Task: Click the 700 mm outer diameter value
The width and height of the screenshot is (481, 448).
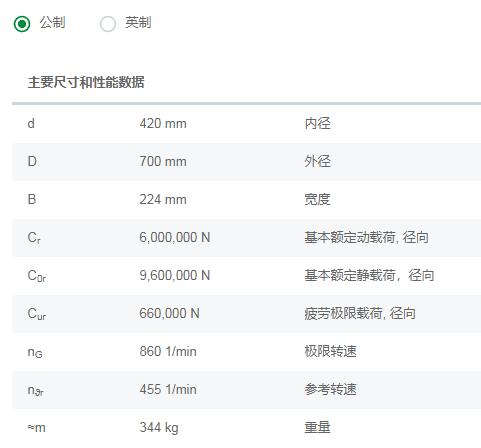Action: coord(163,162)
